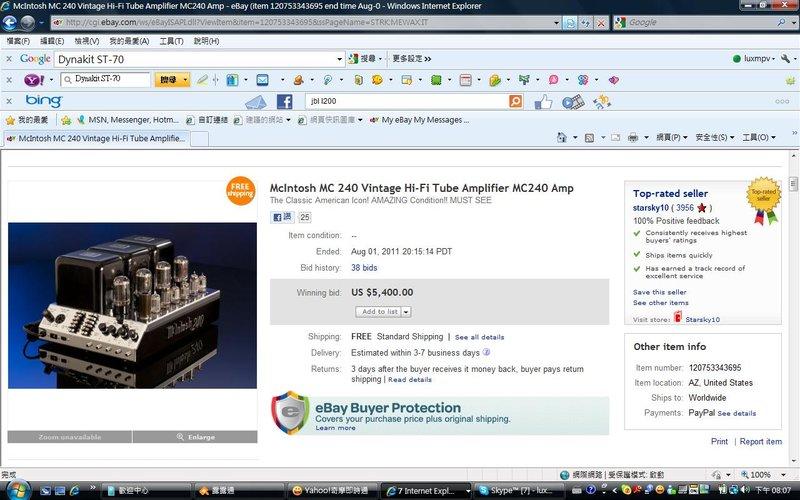Open the 工具(T) menu in menu bar
The image size is (800, 500).
[x=171, y=41]
